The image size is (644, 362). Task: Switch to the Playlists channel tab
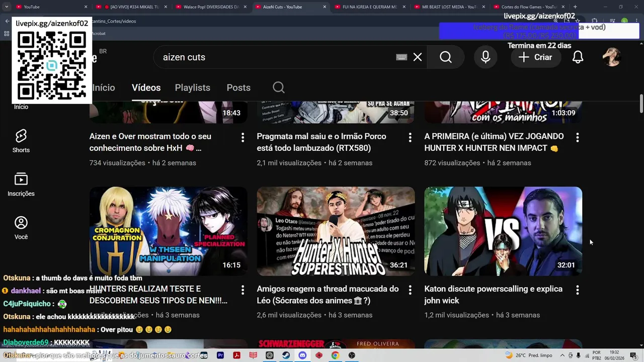[x=193, y=87]
